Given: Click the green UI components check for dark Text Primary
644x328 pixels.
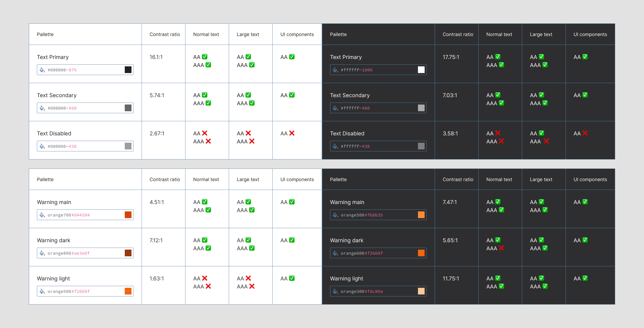Looking at the screenshot, I should (x=585, y=57).
